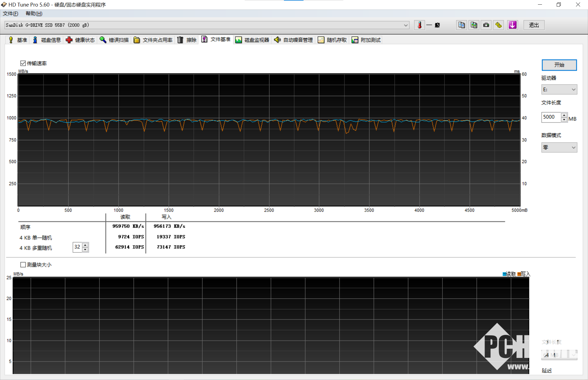Screen dimensions: 588x380
Task: Open the 帮助 Help menu
Action: pos(34,14)
